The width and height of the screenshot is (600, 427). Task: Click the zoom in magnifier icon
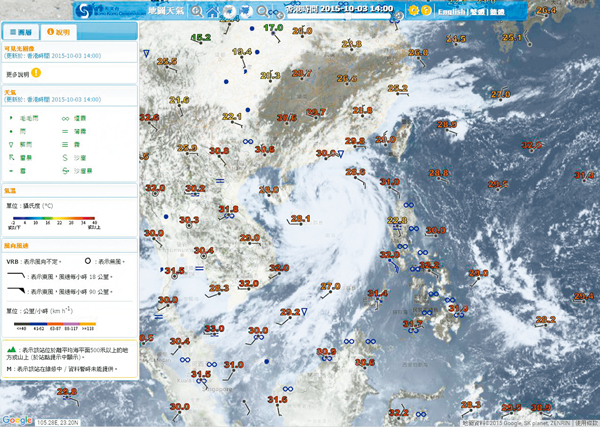click(197, 11)
